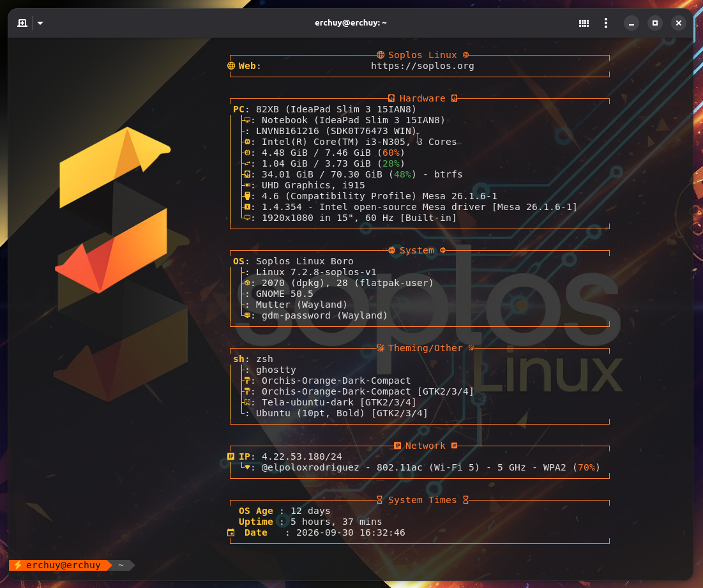Click the text "GNOME 50.5"
Screen dimensions: 703x588
pos(284,294)
